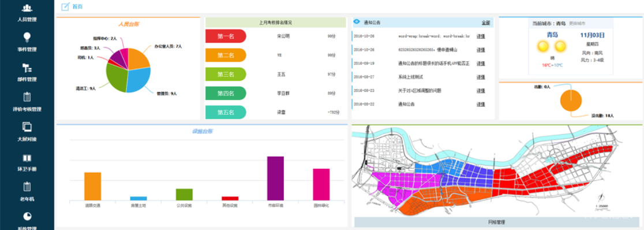This screenshot has height=230, width=644.
Task: Click the purple 市容环境 bar
Action: [276, 178]
